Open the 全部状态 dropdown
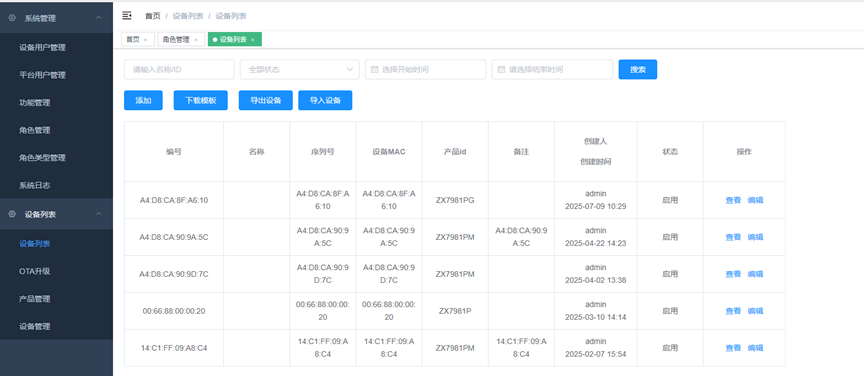Screen dimensions: 864x376 (x=300, y=69)
